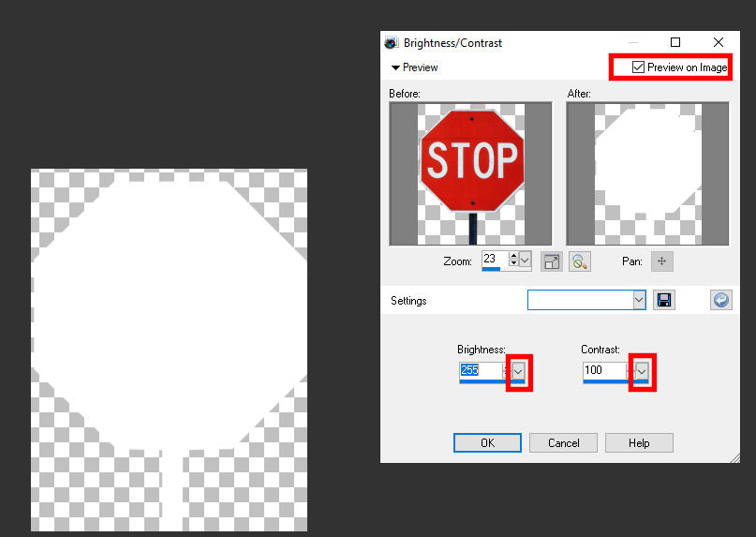Close the Brightness/Contrast dialog
Viewport: 756px width, 537px height.
pos(718,42)
